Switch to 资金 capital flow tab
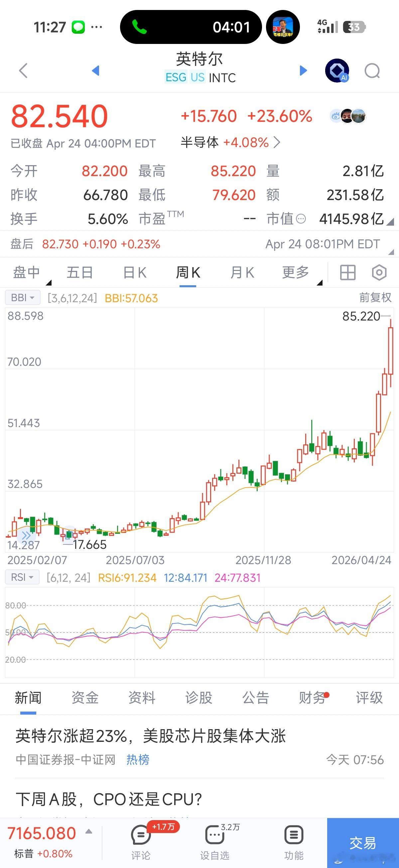Screen dimensions: 399x868 click(85, 698)
